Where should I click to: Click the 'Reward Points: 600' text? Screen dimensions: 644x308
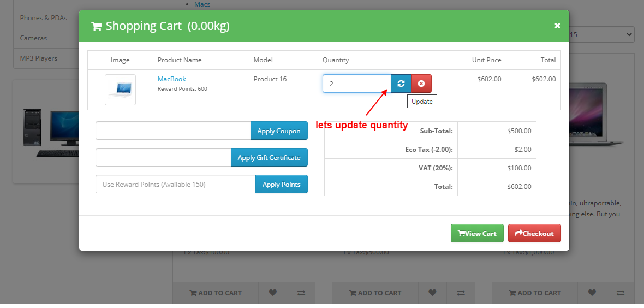(x=182, y=89)
